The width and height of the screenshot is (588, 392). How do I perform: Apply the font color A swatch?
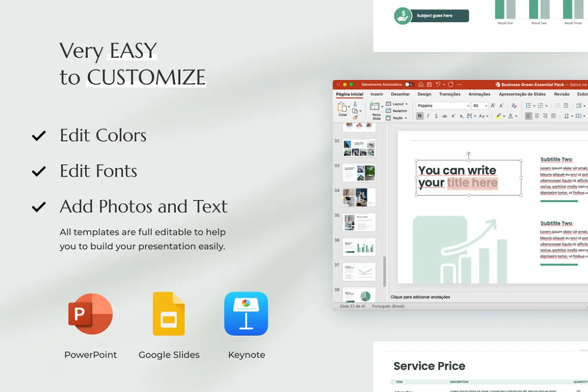(x=510, y=116)
